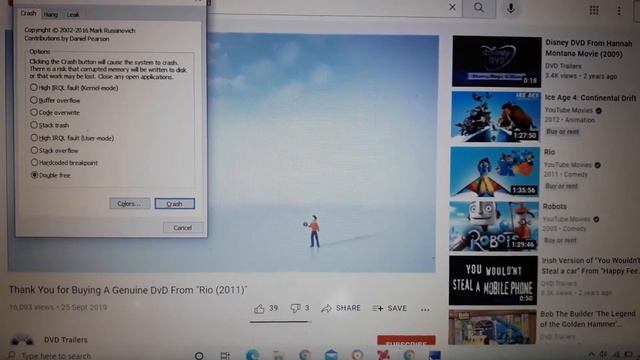Click the like/dislike ratio bar
Image resolution: width=640 pixels, height=360 pixels.
(280, 322)
